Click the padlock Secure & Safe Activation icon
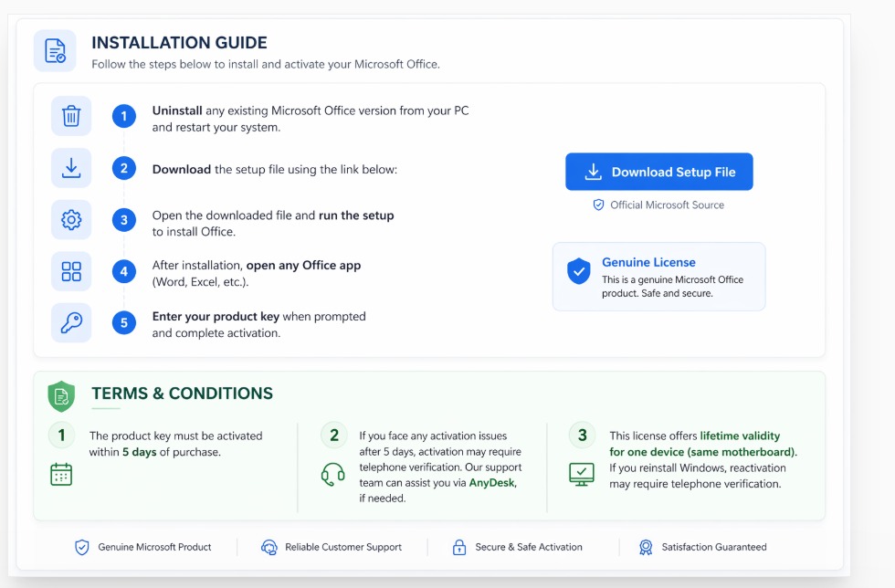The height and width of the screenshot is (588, 895). (x=459, y=547)
